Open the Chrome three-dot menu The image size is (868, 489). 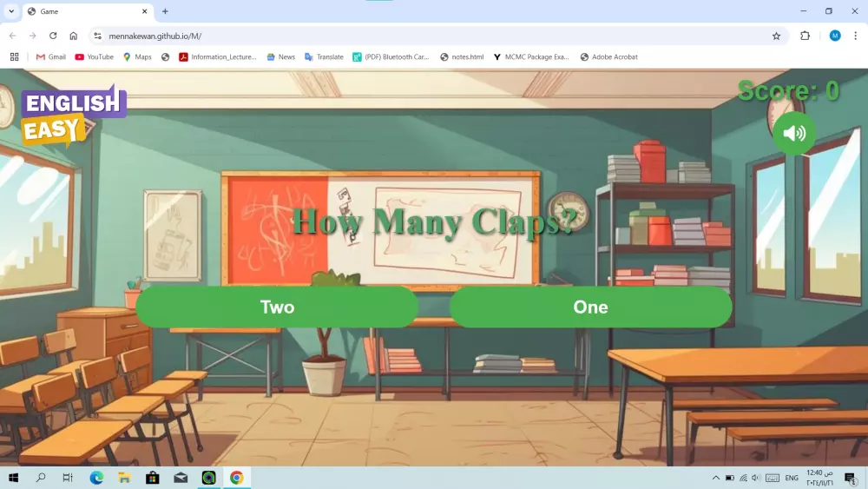pos(855,36)
